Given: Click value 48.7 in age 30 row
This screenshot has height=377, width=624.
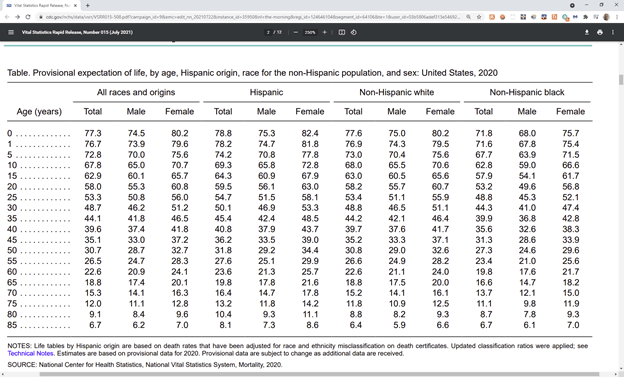Looking at the screenshot, I should pyautogui.click(x=93, y=208).
